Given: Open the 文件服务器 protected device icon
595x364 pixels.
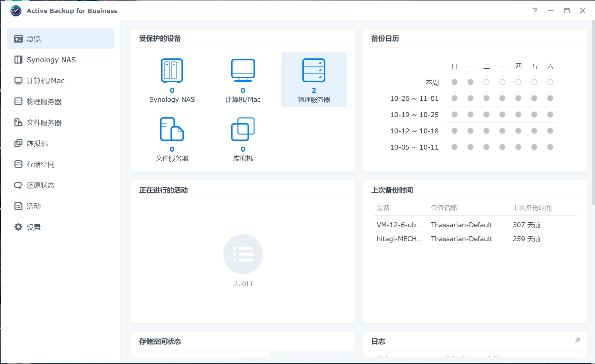Looking at the screenshot, I should (172, 129).
